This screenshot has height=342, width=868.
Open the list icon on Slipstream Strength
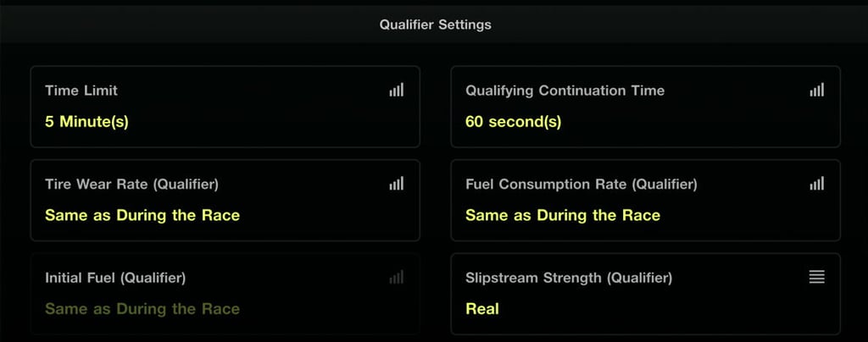point(816,277)
